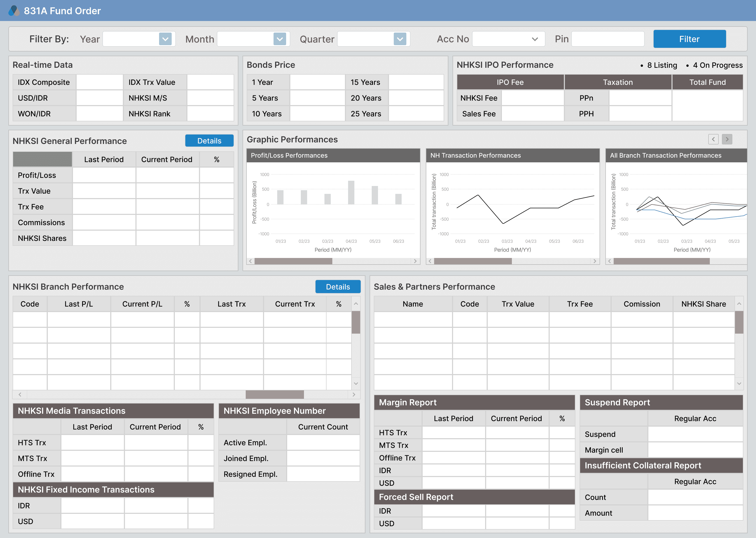Click up arrow of Branch Performance table scrollbar
Screen dimensions: 756x538
356,304
